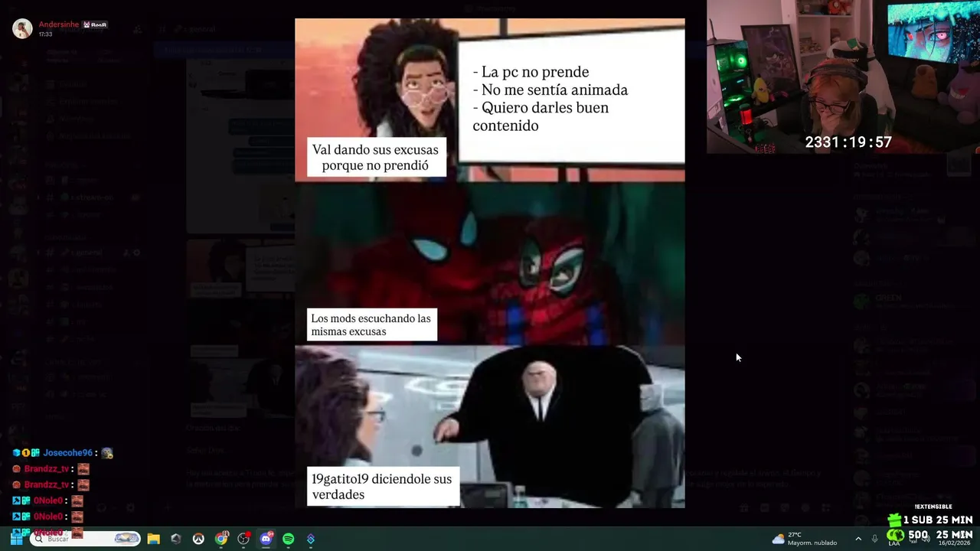This screenshot has width=980, height=551.
Task: Expand the hidden system tray icons chevron
Action: 858,539
